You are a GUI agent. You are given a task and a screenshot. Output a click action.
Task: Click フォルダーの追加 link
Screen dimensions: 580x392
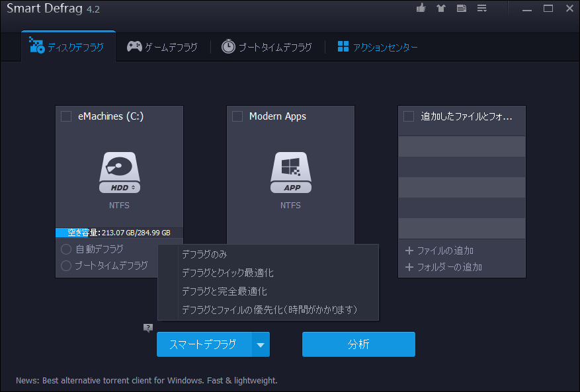(450, 267)
